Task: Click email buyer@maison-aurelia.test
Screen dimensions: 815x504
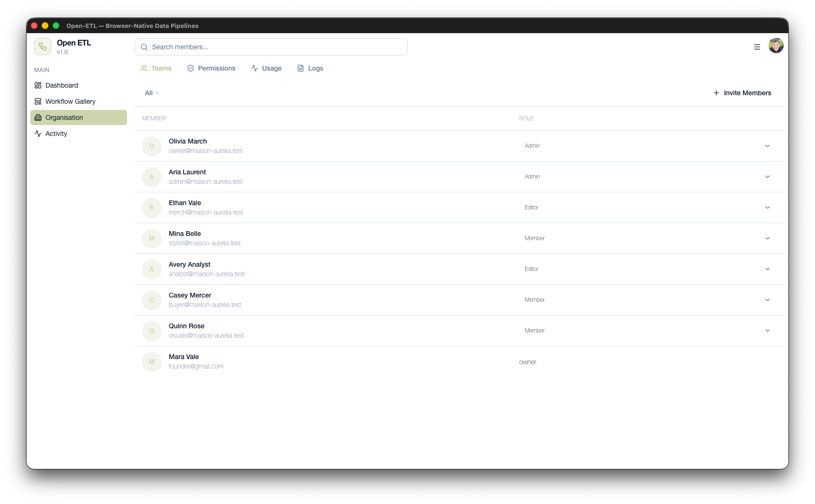Action: coord(205,305)
